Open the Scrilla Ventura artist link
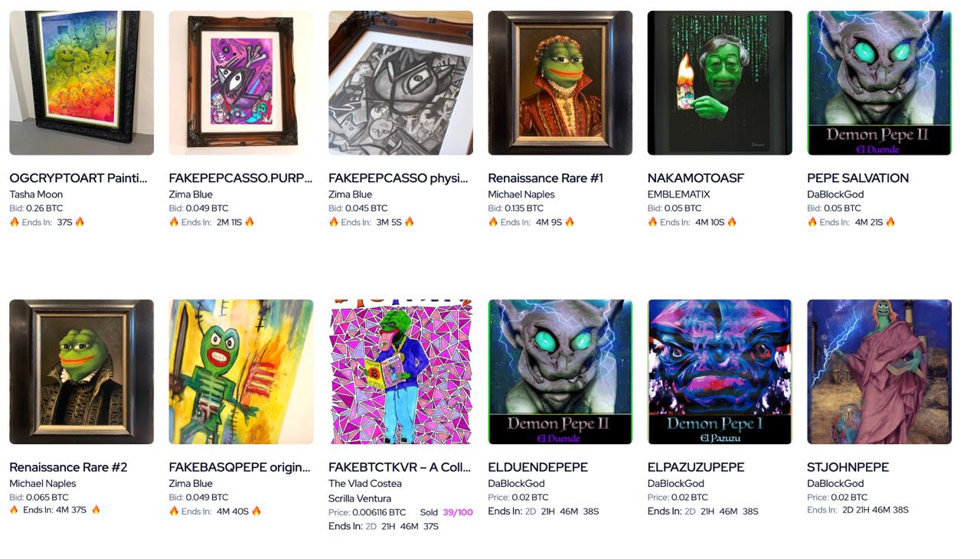 point(360,499)
